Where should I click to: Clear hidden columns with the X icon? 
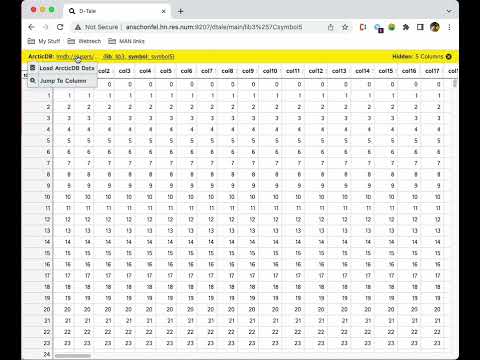click(449, 57)
